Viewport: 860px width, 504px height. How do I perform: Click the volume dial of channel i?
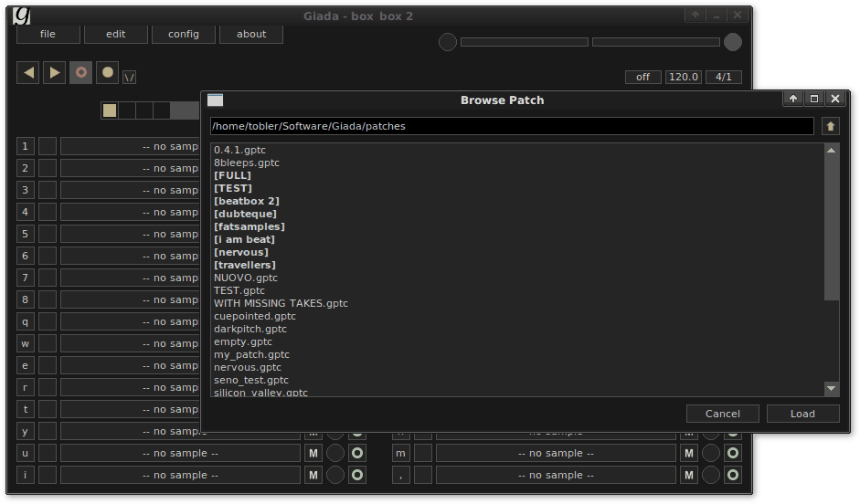click(x=335, y=475)
